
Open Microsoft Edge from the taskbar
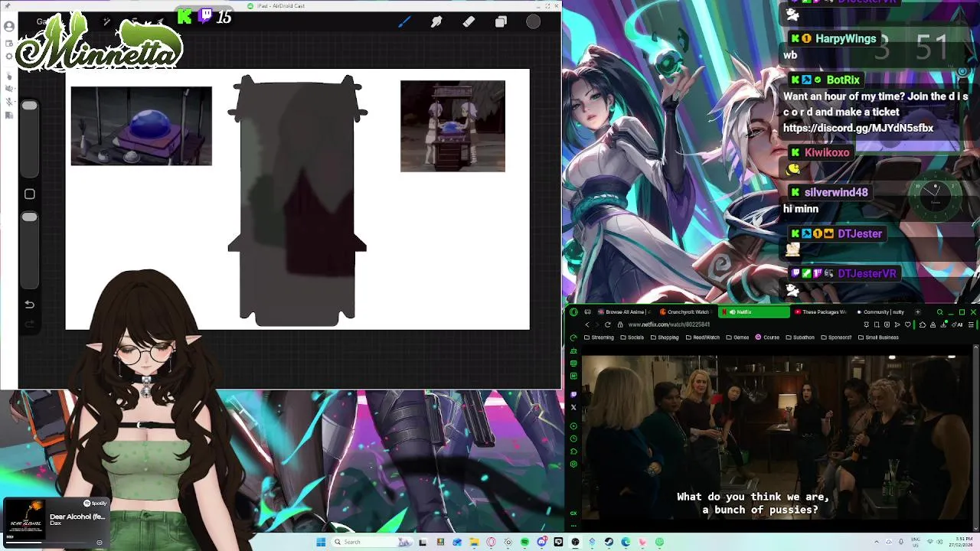tap(626, 542)
